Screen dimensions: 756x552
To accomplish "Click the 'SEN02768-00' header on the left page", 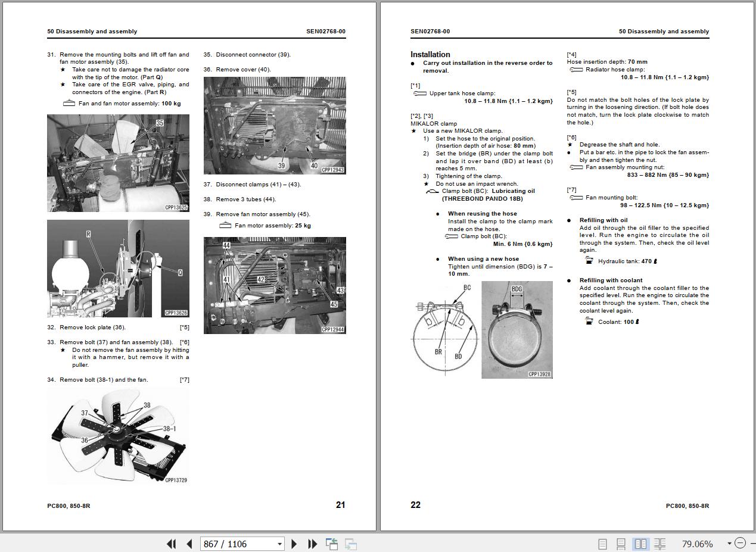I will click(326, 32).
